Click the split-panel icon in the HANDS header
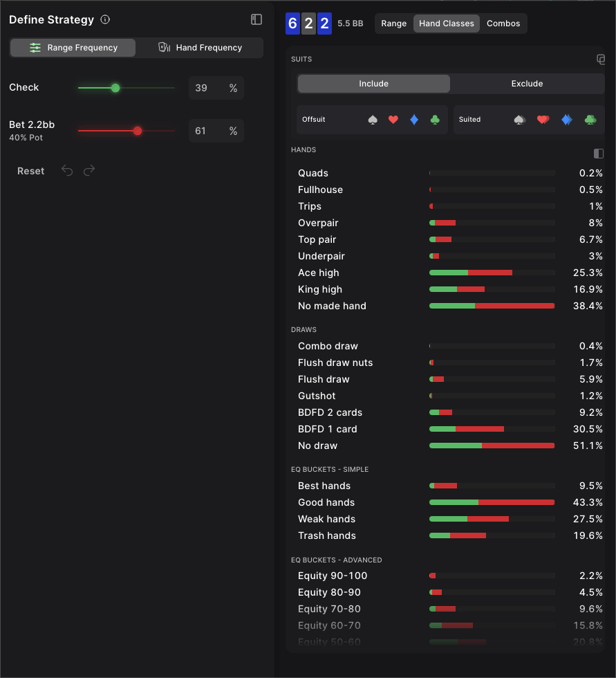 pos(599,154)
